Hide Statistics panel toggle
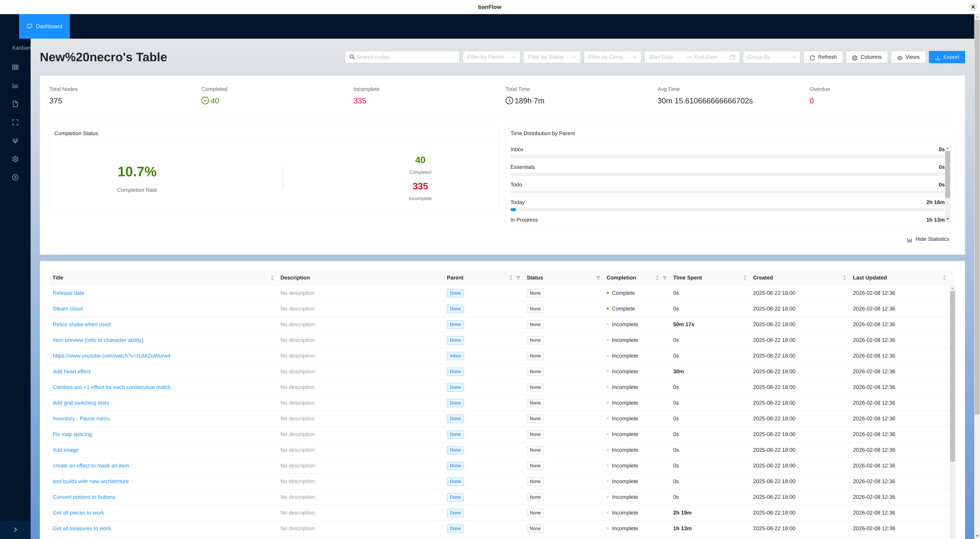980x539 pixels. point(928,239)
